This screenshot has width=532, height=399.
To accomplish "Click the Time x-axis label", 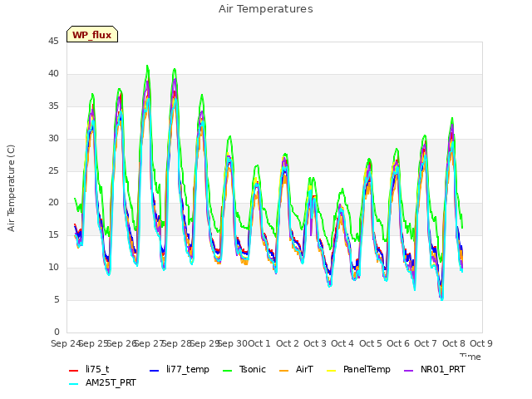I will (470, 357).
